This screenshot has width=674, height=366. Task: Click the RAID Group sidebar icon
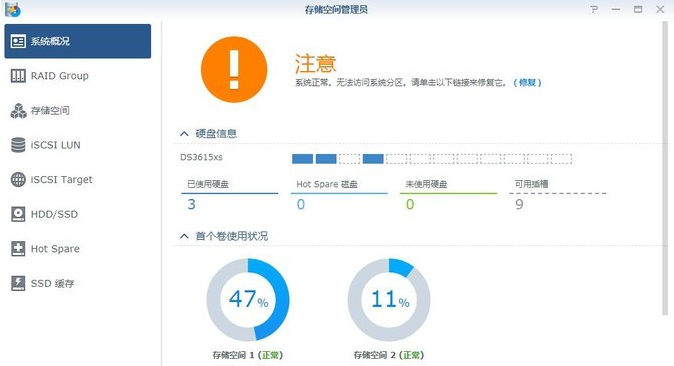tap(18, 76)
